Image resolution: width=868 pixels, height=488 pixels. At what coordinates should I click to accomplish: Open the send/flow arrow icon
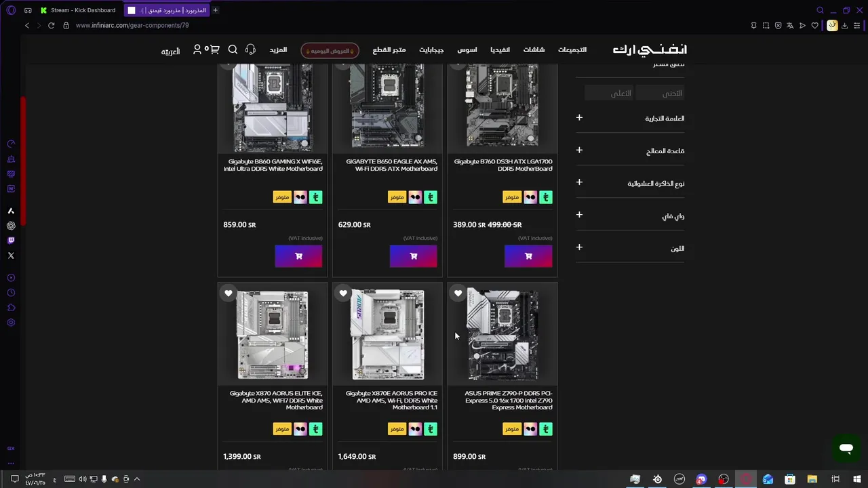pos(802,25)
